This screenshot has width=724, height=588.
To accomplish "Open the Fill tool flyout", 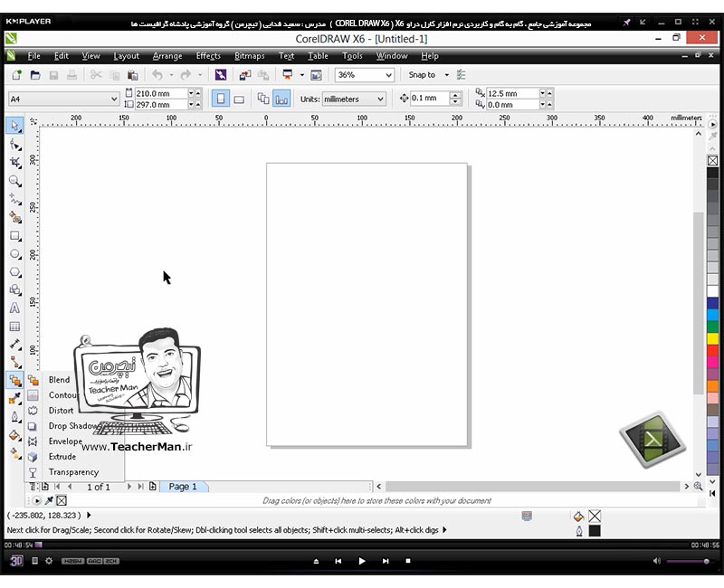I will click(14, 435).
